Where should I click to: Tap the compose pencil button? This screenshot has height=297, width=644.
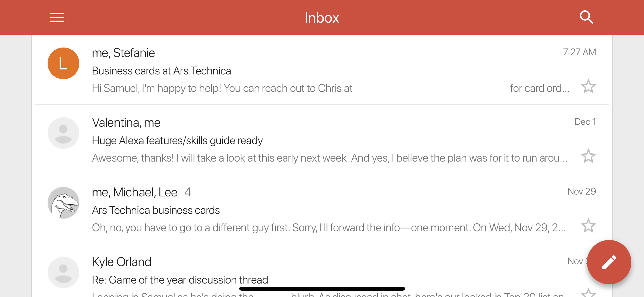[x=609, y=262]
